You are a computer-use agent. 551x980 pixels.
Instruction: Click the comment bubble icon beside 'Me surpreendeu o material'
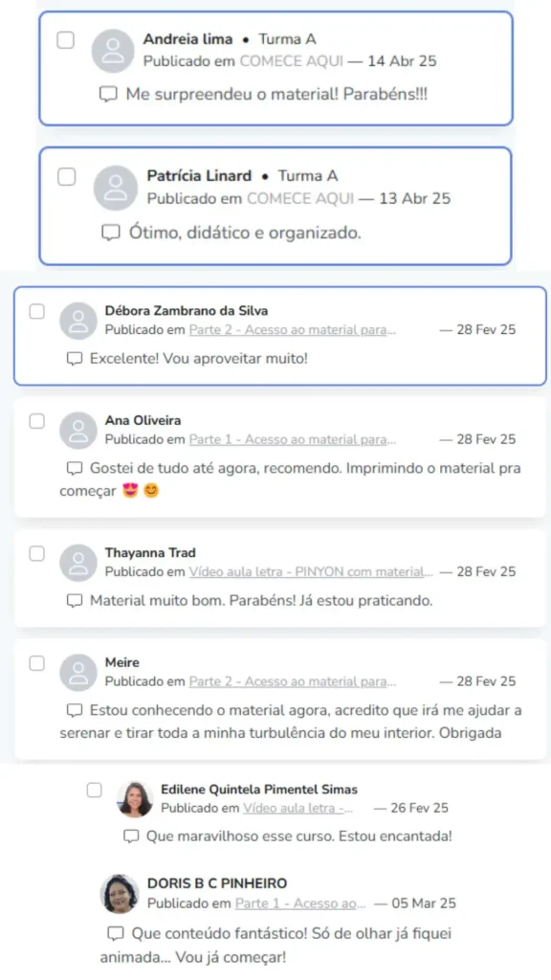108,95
